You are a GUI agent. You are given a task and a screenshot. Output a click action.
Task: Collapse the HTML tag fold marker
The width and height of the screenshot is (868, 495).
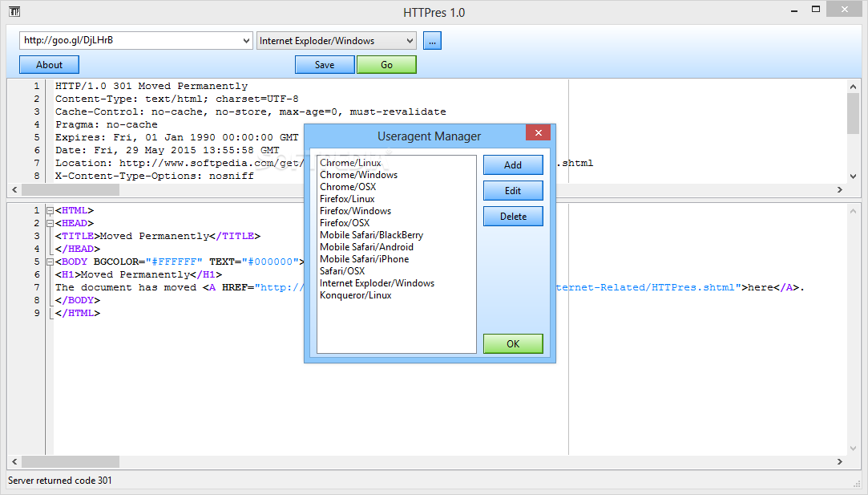pyautogui.click(x=50, y=211)
